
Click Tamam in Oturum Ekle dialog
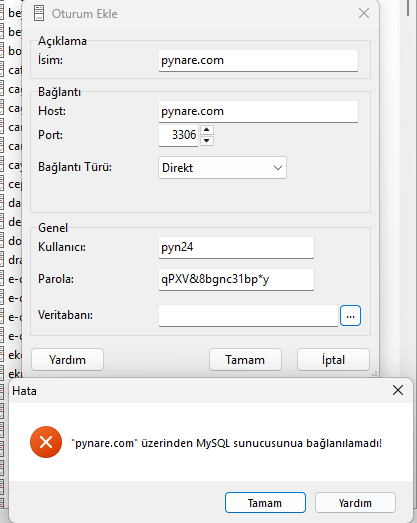click(x=245, y=360)
